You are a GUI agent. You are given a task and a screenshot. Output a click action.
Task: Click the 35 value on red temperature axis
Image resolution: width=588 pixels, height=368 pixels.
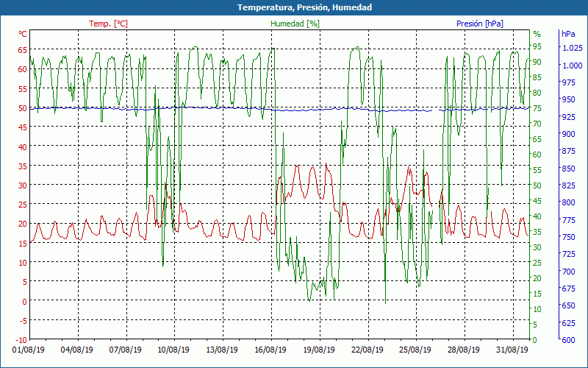[23, 166]
